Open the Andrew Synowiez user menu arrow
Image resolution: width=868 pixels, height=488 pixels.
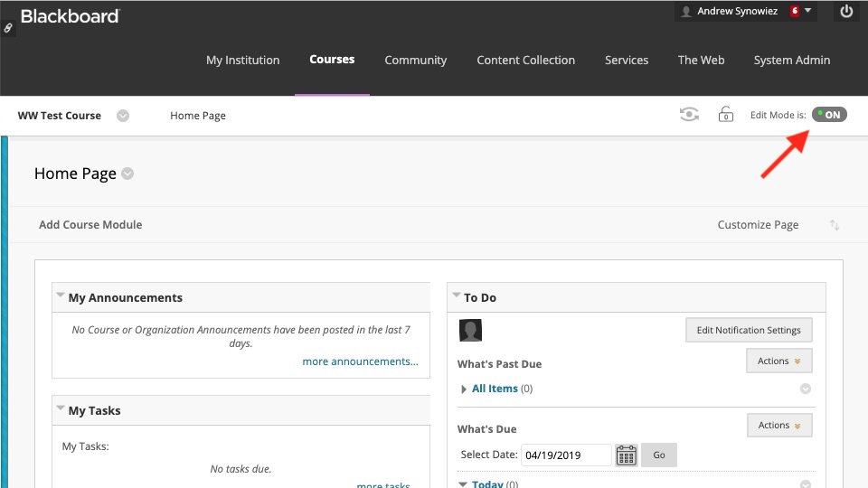[807, 11]
